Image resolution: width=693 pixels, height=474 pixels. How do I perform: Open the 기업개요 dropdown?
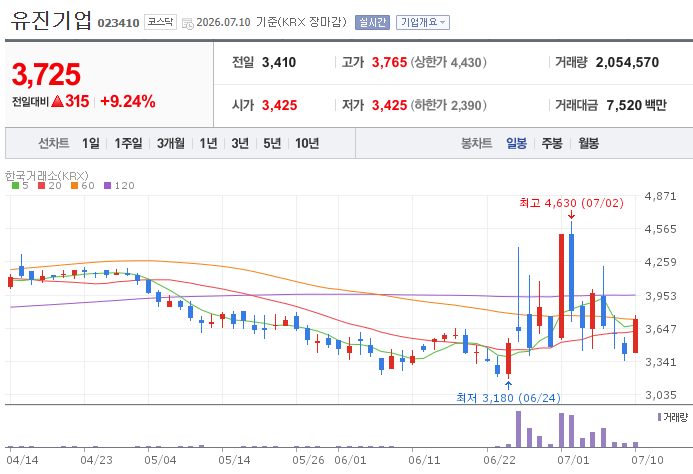423,22
